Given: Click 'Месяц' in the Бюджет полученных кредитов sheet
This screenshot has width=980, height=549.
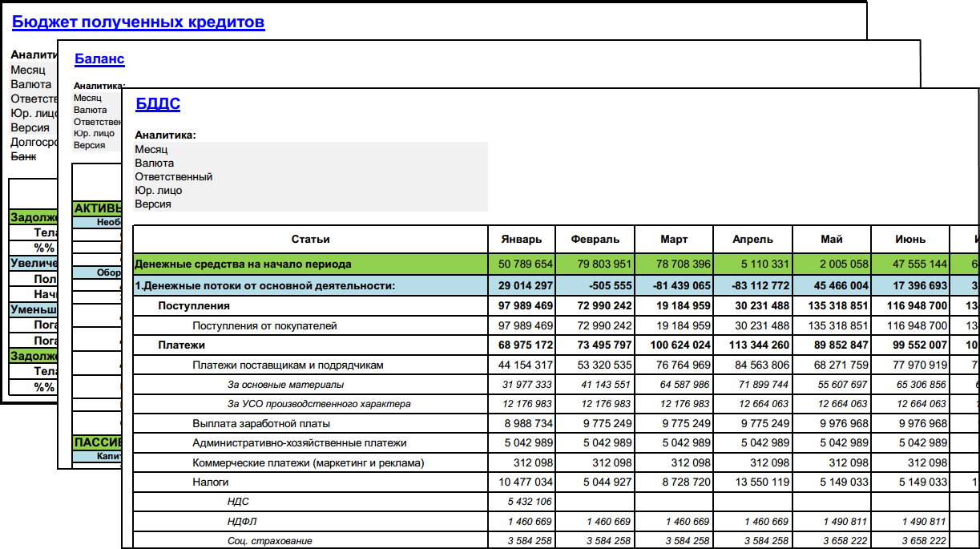Looking at the screenshot, I should point(28,70).
